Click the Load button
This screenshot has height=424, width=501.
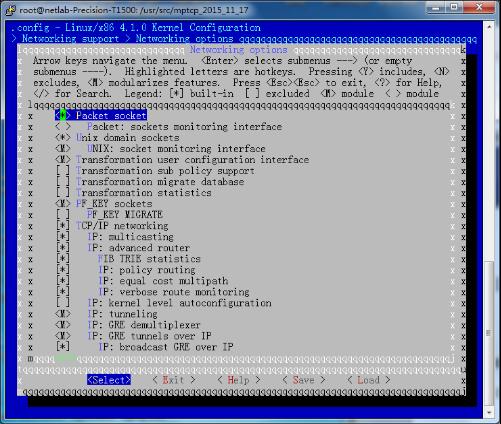coord(369,380)
